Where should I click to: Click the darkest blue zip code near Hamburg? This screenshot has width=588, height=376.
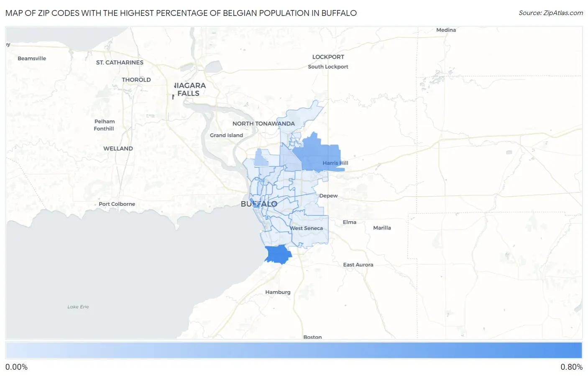pos(279,254)
